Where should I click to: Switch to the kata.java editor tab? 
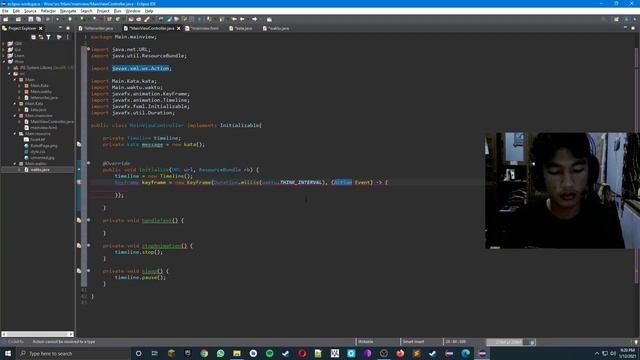pyautogui.click(x=241, y=28)
